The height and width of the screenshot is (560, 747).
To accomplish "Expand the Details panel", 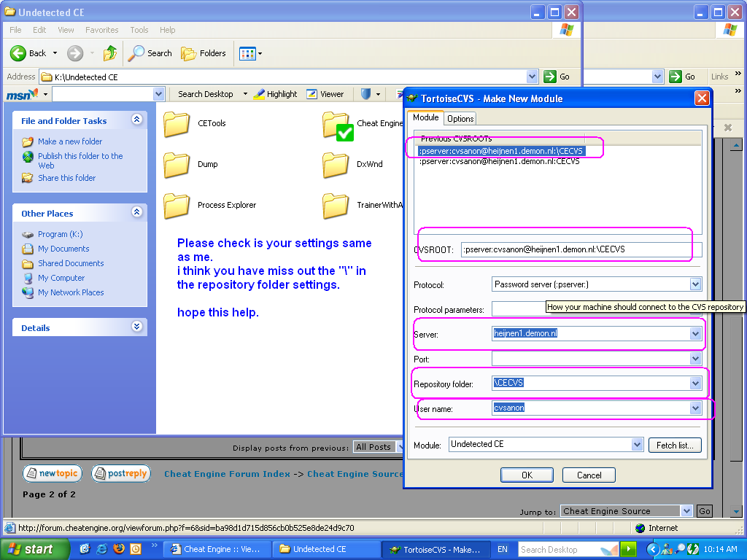I will coord(136,326).
